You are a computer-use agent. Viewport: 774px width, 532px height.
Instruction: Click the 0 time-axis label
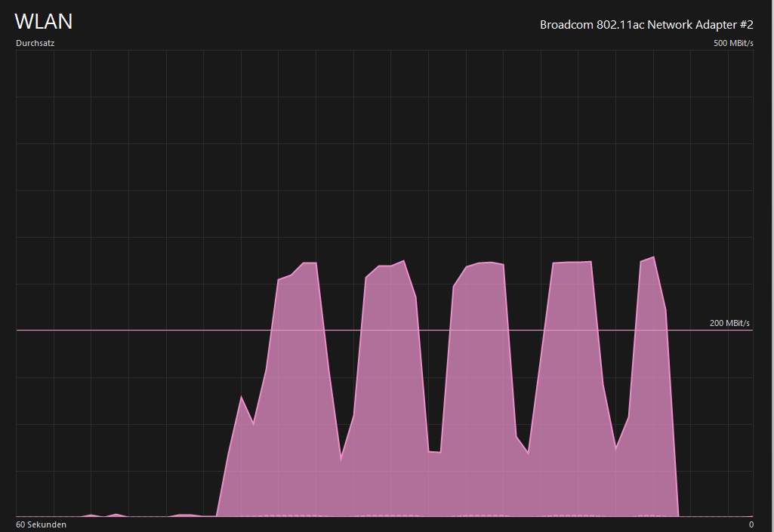click(751, 524)
